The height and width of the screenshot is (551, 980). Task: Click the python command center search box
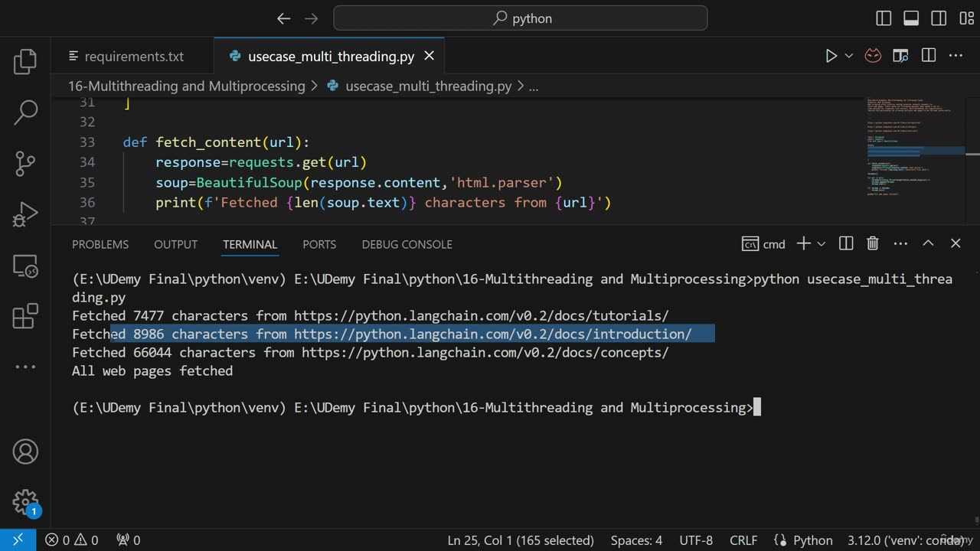point(521,18)
